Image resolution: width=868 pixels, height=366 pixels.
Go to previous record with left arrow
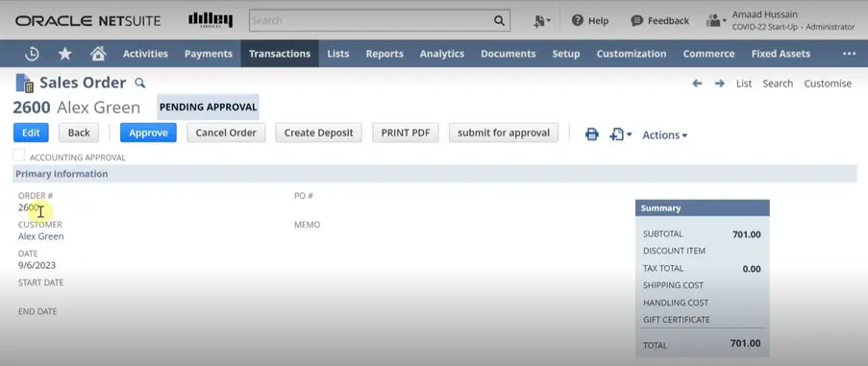697,84
